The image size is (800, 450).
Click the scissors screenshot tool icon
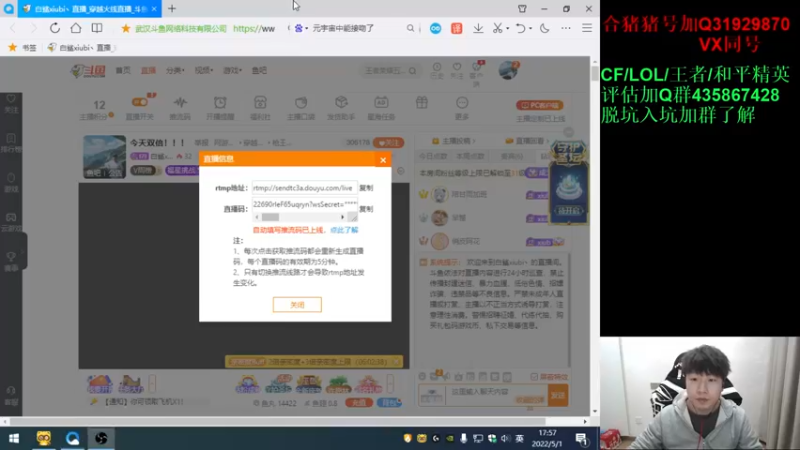click(x=497, y=29)
